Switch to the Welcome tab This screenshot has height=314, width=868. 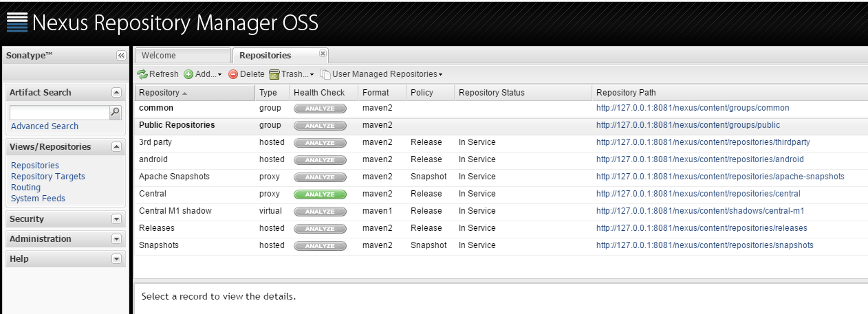pos(182,56)
